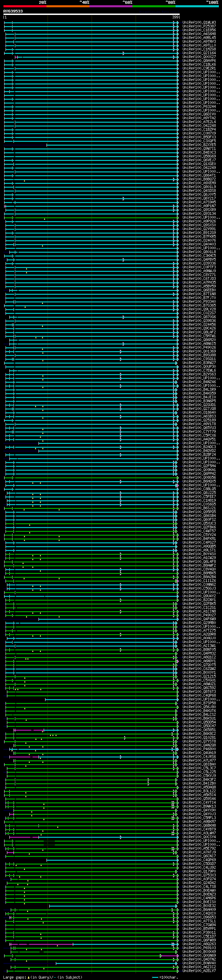Select label UniRef100_C9E2R1
Viewport: 222px width, 980px height.
click(199, 68)
